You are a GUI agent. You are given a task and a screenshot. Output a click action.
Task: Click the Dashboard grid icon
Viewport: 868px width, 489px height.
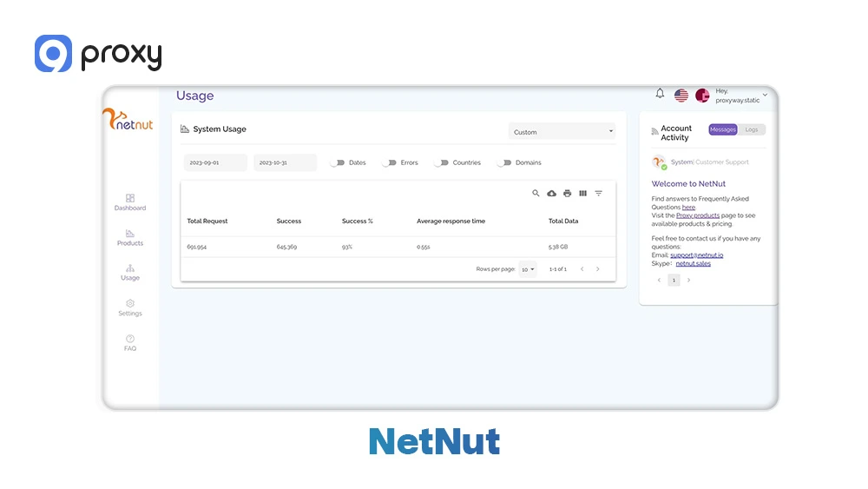pyautogui.click(x=130, y=198)
